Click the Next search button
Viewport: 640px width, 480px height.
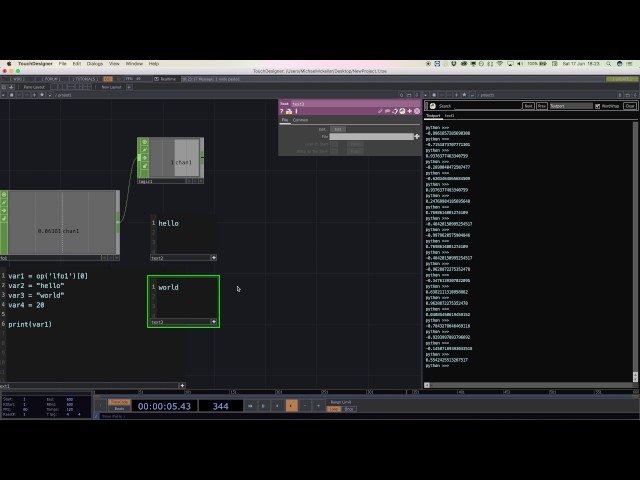(528, 106)
